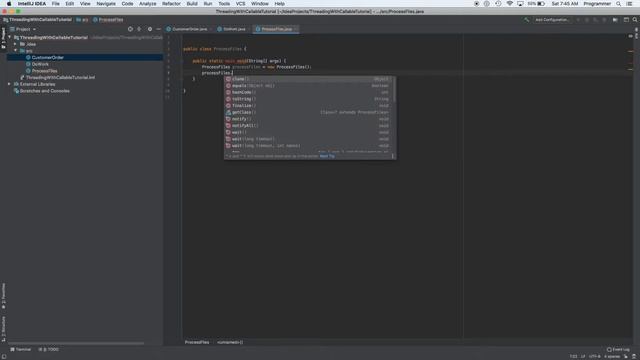Select CustomerOrder class in project tree
Viewport: 640px width, 360px height.
(x=47, y=58)
